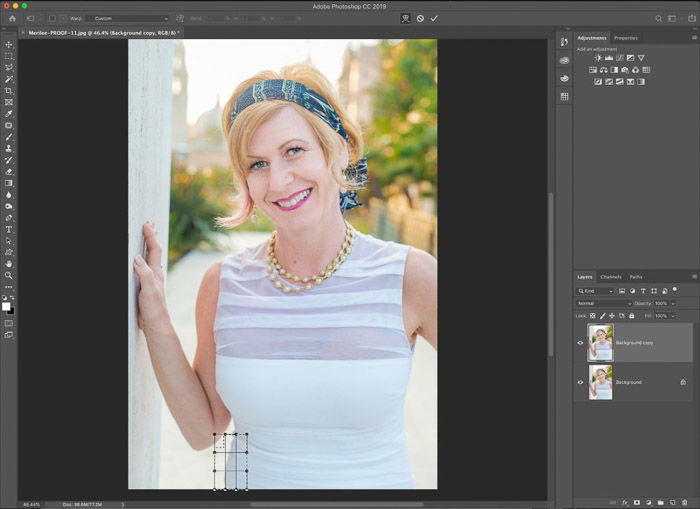The width and height of the screenshot is (700, 509).
Task: Choose the Type tool
Action: pyautogui.click(x=8, y=229)
